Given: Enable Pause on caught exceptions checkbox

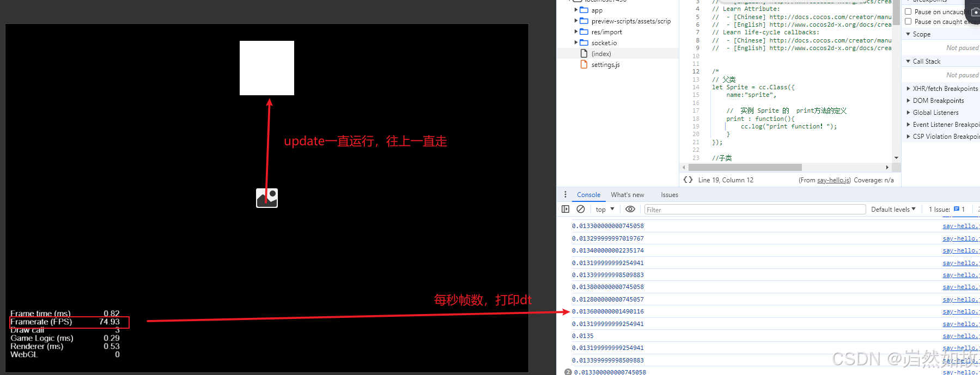Looking at the screenshot, I should click(x=908, y=21).
